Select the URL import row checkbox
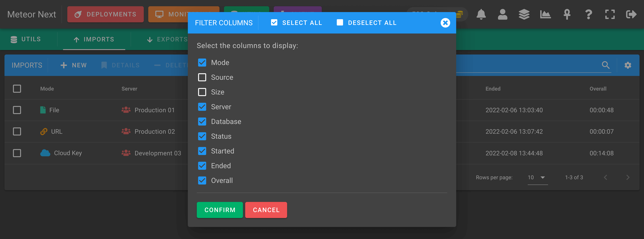 tap(17, 131)
